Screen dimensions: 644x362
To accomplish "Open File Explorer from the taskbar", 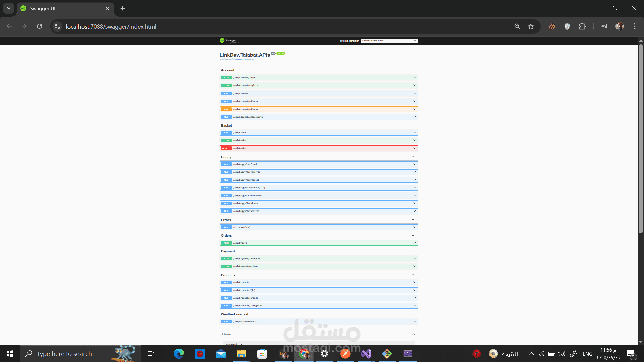I will [241, 354].
